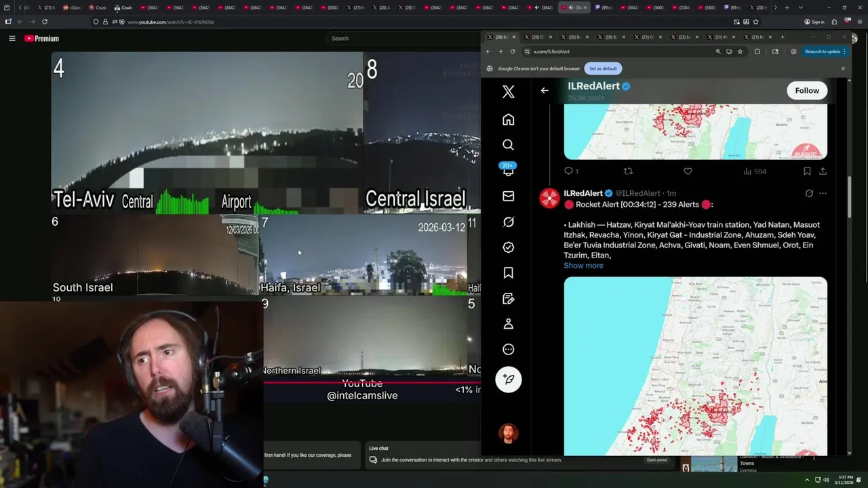Open a new tab in Chrome
868x488 pixels.
click(782, 37)
